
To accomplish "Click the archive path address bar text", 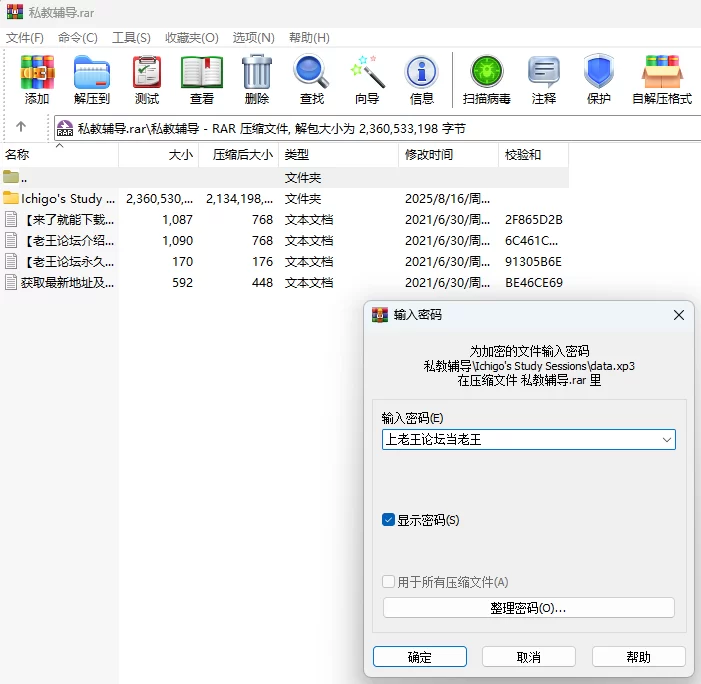I will click(271, 129).
